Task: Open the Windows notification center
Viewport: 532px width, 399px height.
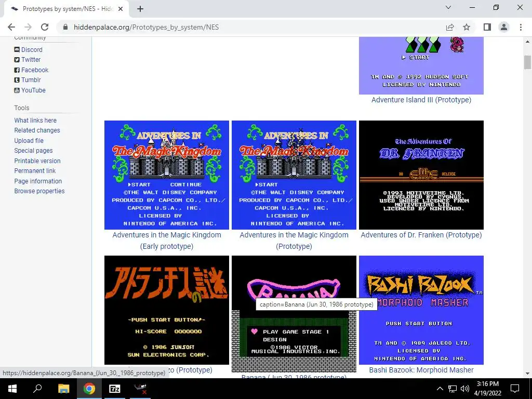Action: coord(515,389)
